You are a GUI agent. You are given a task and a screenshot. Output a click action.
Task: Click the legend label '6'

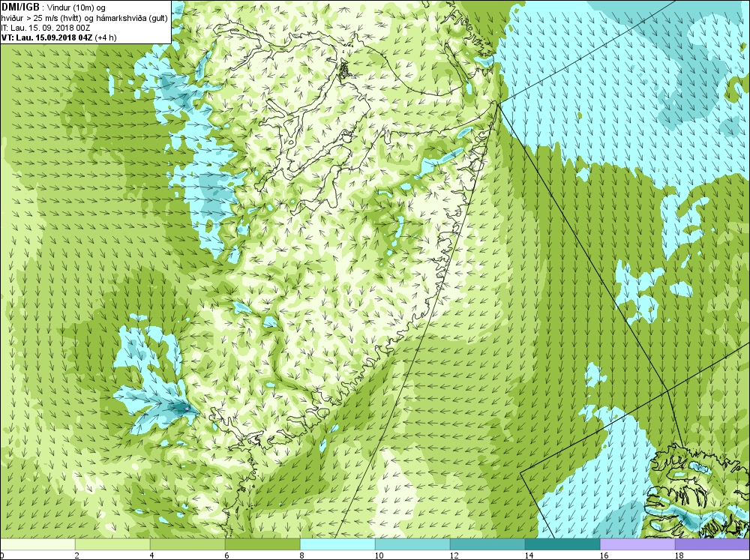tap(226, 556)
